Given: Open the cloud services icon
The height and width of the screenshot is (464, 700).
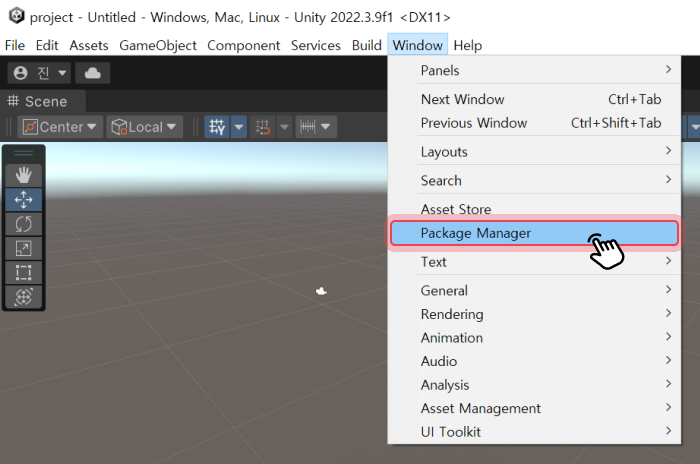Looking at the screenshot, I should (x=93, y=73).
